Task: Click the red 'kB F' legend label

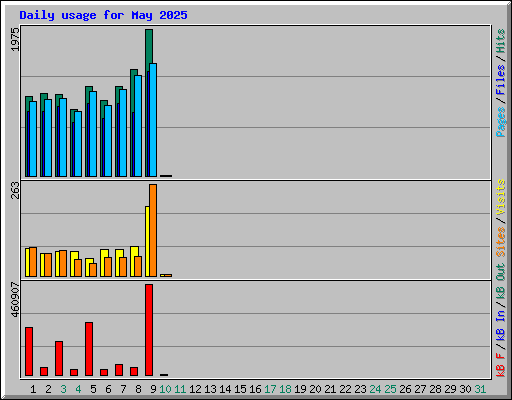Action: [500, 365]
